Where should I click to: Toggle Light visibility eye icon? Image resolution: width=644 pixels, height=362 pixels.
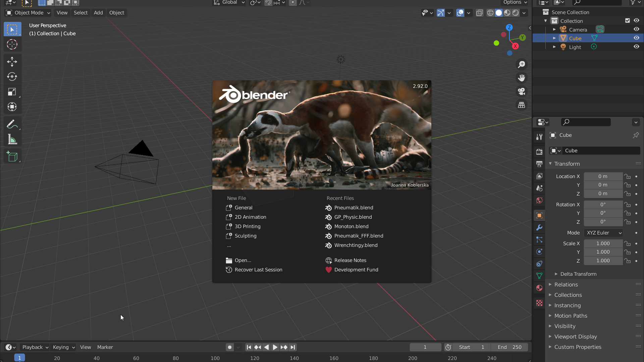pos(636,47)
